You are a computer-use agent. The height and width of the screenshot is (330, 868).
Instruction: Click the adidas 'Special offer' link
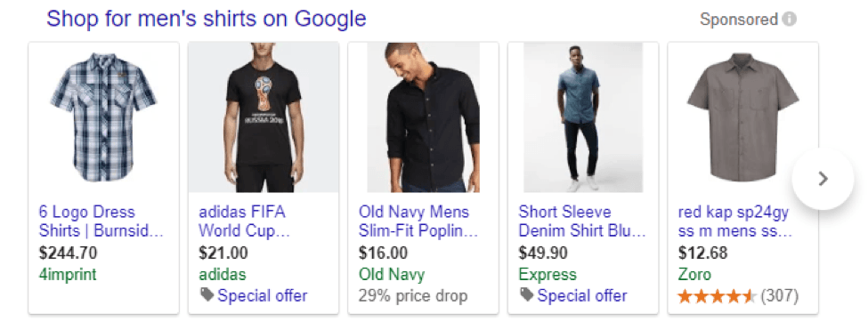(x=263, y=295)
